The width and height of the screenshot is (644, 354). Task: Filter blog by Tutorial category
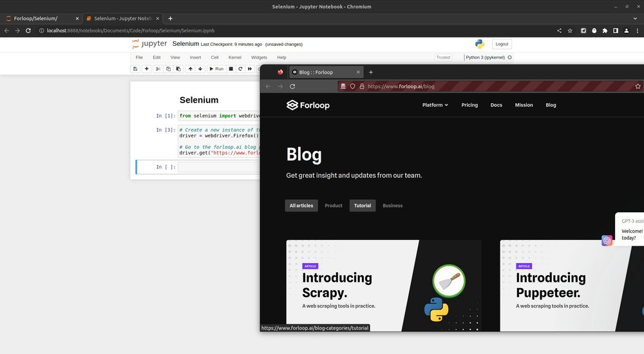tap(363, 206)
